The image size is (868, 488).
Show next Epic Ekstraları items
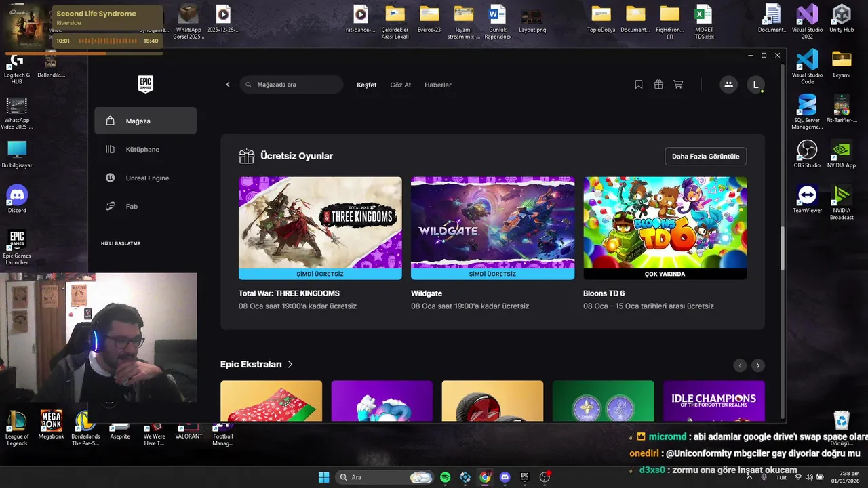coord(758,365)
